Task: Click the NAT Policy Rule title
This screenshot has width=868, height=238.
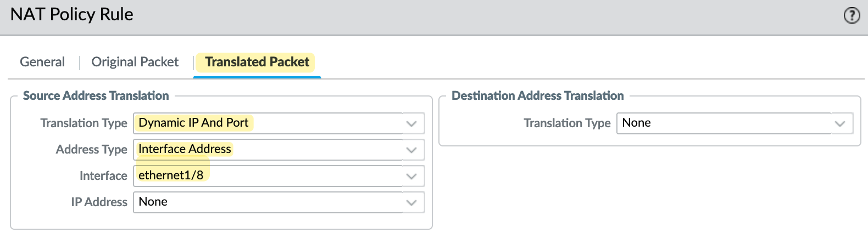Action: coord(71,14)
